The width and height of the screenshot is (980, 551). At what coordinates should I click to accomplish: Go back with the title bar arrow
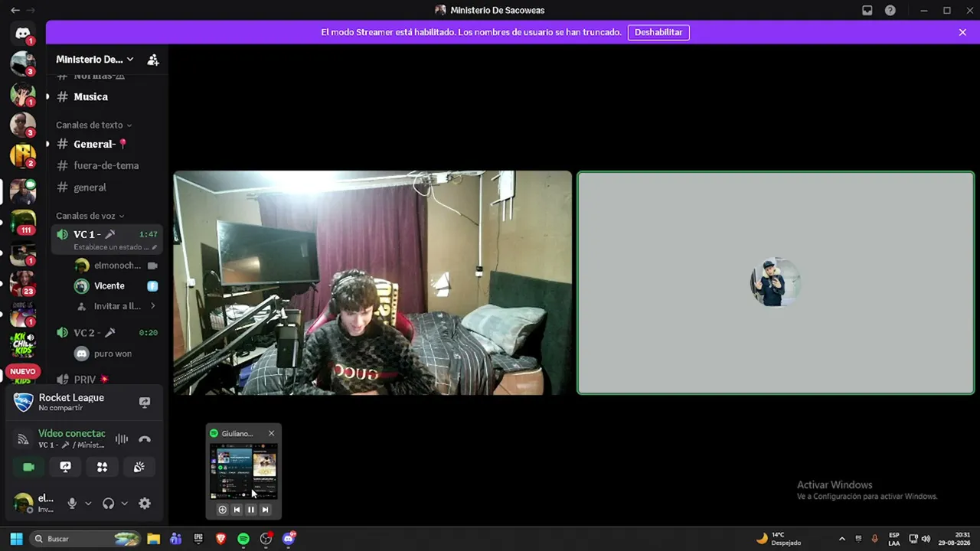point(15,11)
